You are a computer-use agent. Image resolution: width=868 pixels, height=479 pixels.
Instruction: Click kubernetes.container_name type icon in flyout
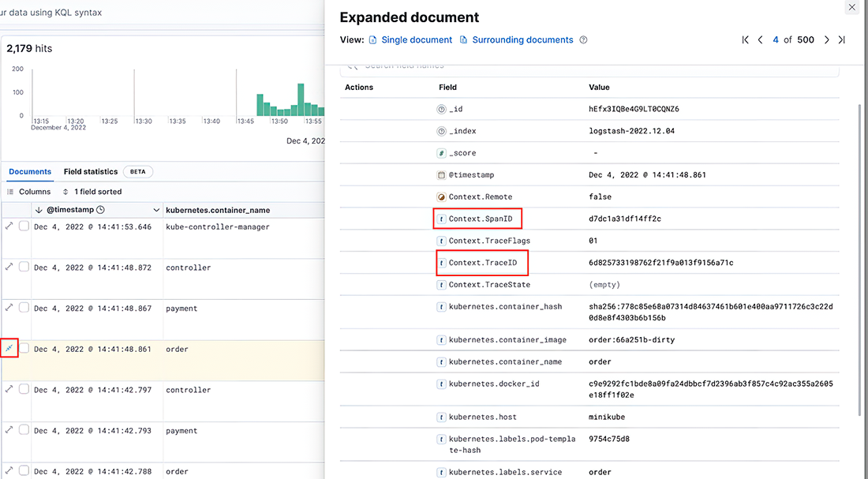[x=441, y=362]
